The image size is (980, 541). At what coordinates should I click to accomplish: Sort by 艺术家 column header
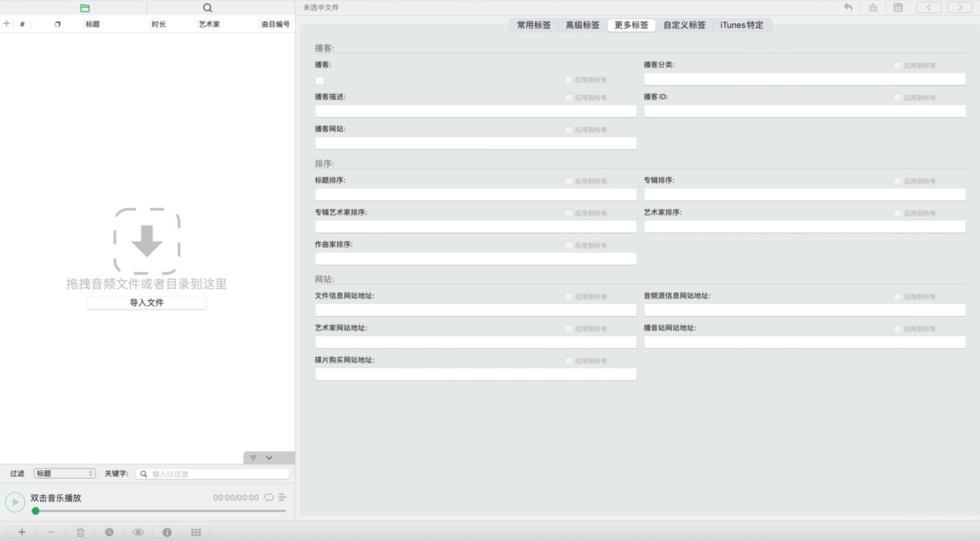[x=209, y=24]
